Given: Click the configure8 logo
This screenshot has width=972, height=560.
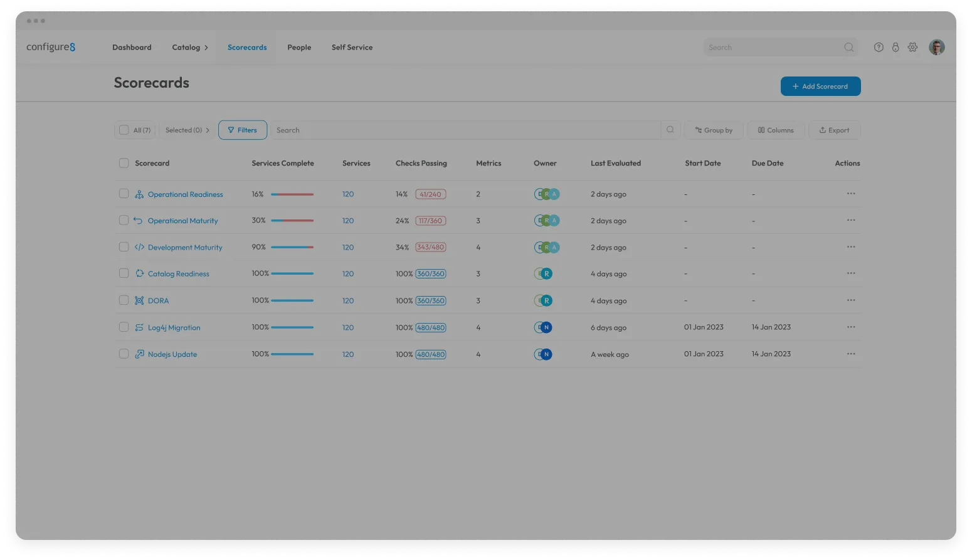Looking at the screenshot, I should tap(51, 47).
